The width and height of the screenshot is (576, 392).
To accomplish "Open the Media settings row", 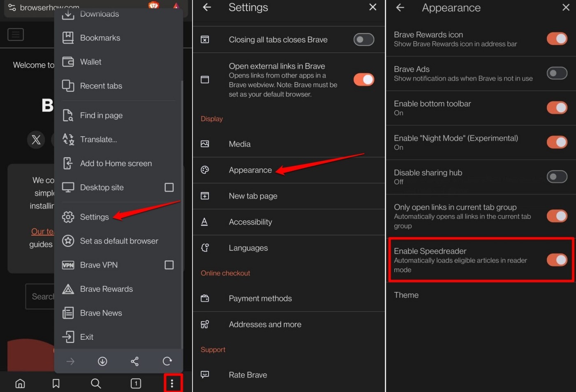I will tap(289, 144).
